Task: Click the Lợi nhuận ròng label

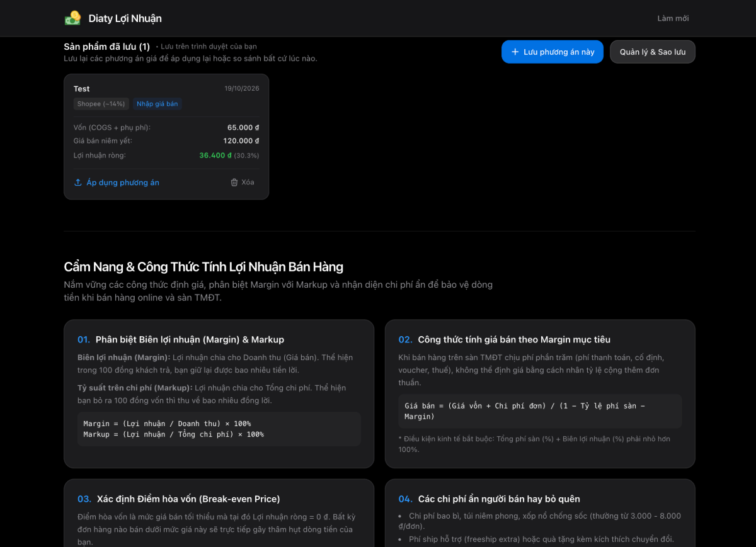Action: pyautogui.click(x=100, y=155)
